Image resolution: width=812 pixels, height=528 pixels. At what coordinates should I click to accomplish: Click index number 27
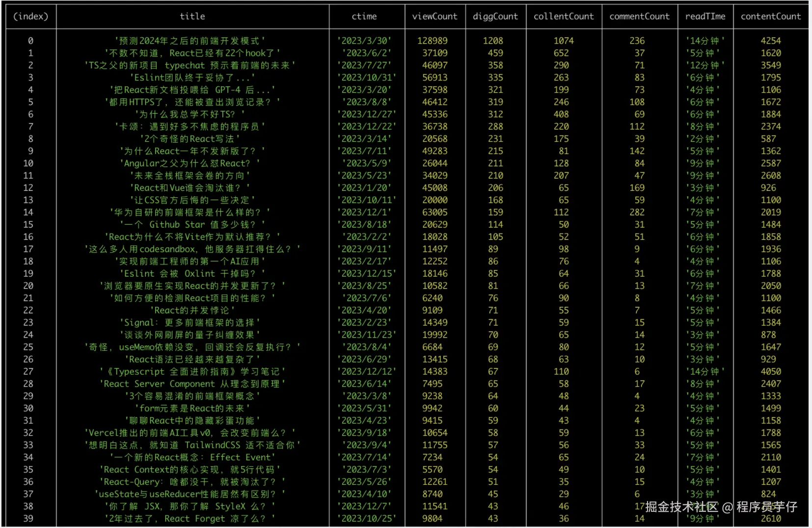click(28, 371)
